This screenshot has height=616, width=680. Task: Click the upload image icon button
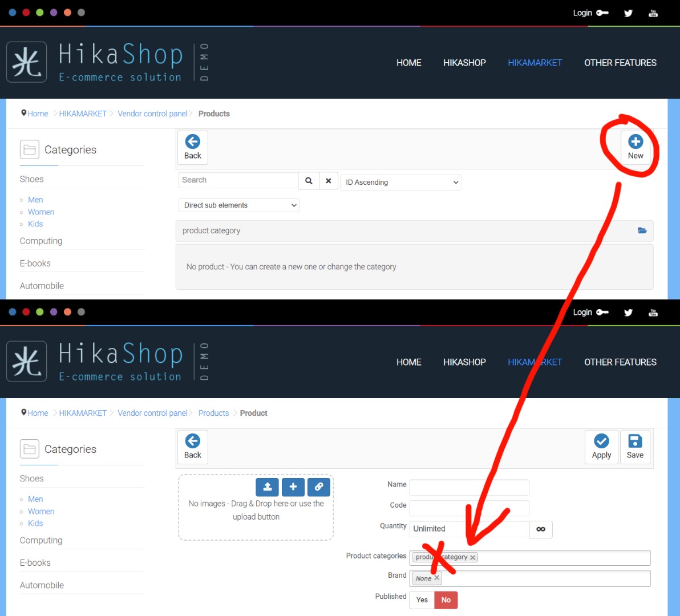click(x=267, y=487)
